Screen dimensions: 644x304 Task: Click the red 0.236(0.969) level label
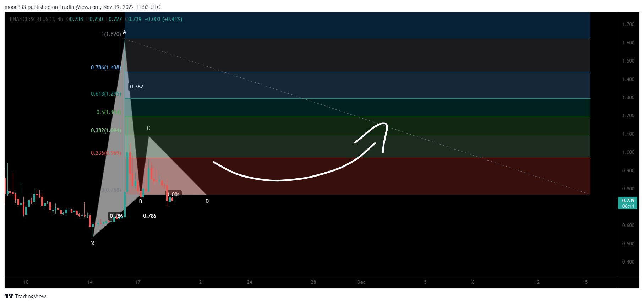tap(106, 153)
